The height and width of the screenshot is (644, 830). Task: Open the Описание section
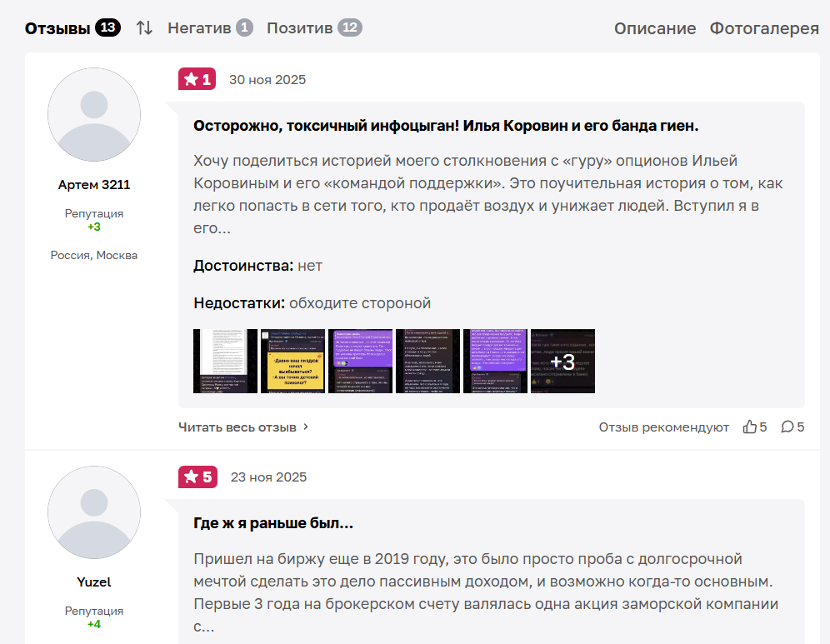coord(655,28)
